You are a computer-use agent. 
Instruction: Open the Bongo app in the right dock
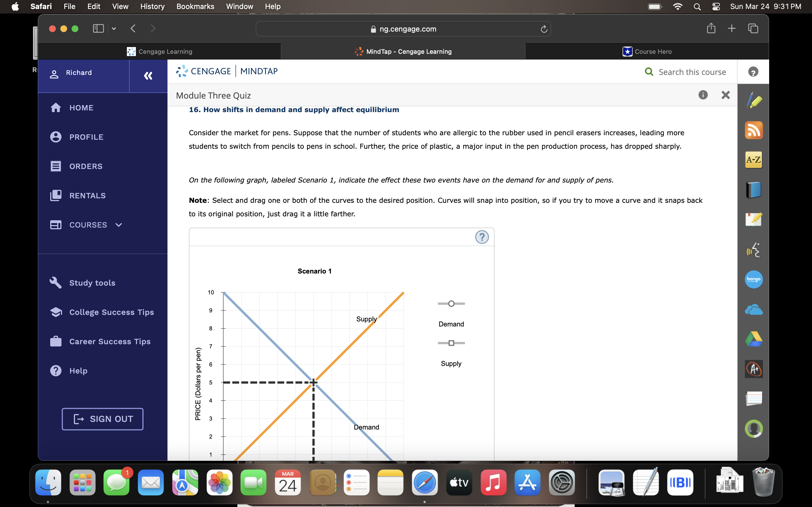754,279
